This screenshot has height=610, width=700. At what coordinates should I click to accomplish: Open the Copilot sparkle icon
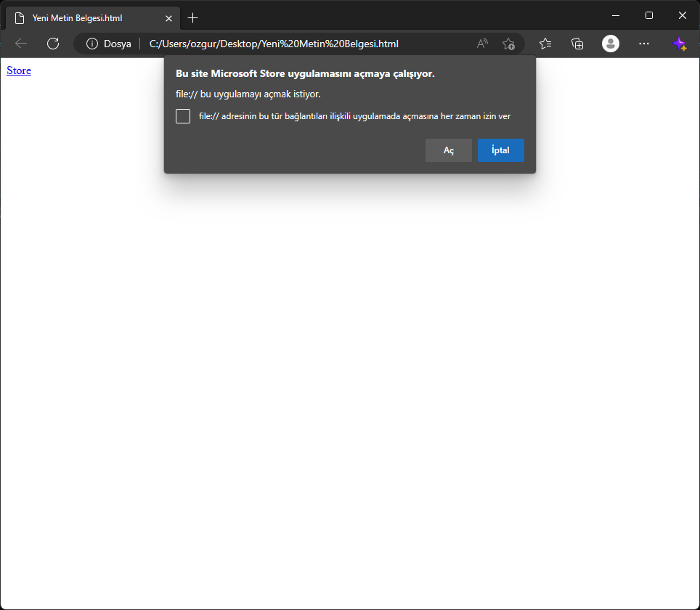point(680,44)
